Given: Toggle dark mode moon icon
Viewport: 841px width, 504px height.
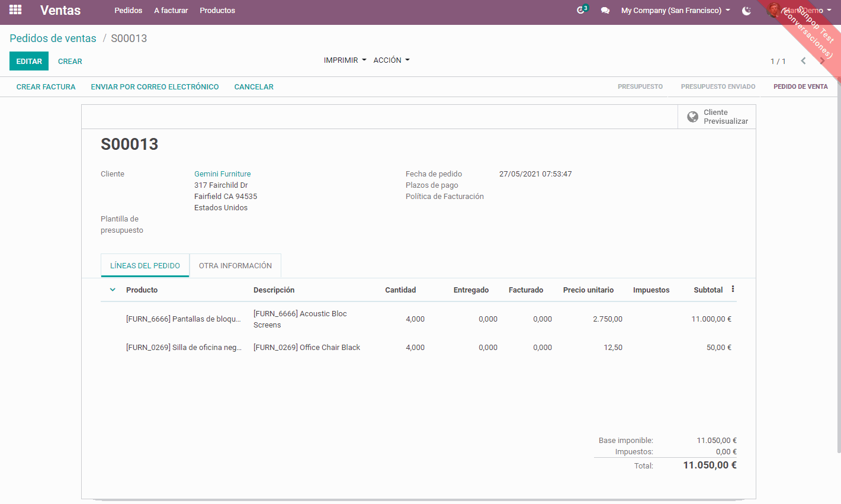Looking at the screenshot, I should 746,11.
